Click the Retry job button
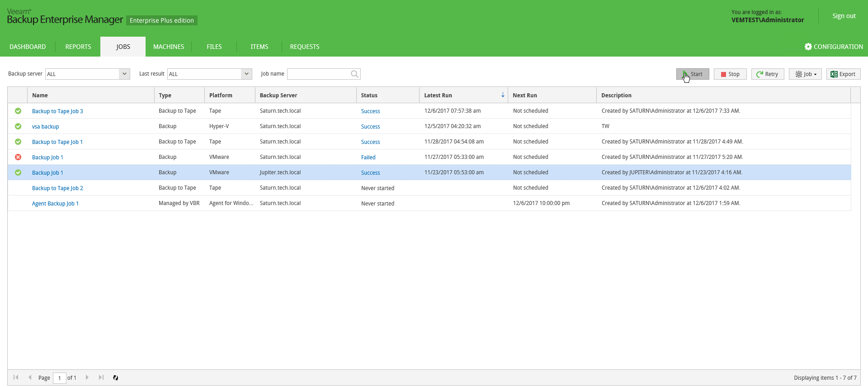 pyautogui.click(x=768, y=74)
